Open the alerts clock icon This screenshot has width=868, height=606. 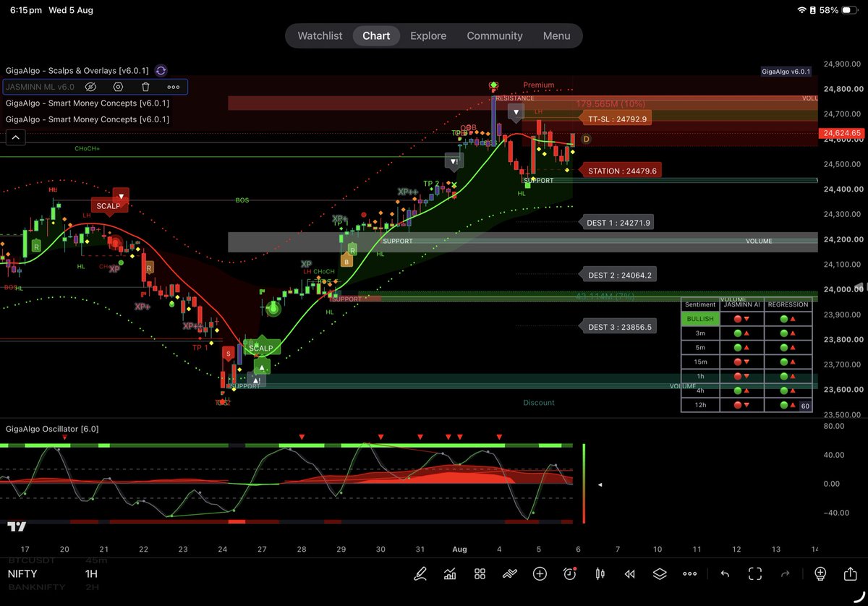(x=570, y=574)
